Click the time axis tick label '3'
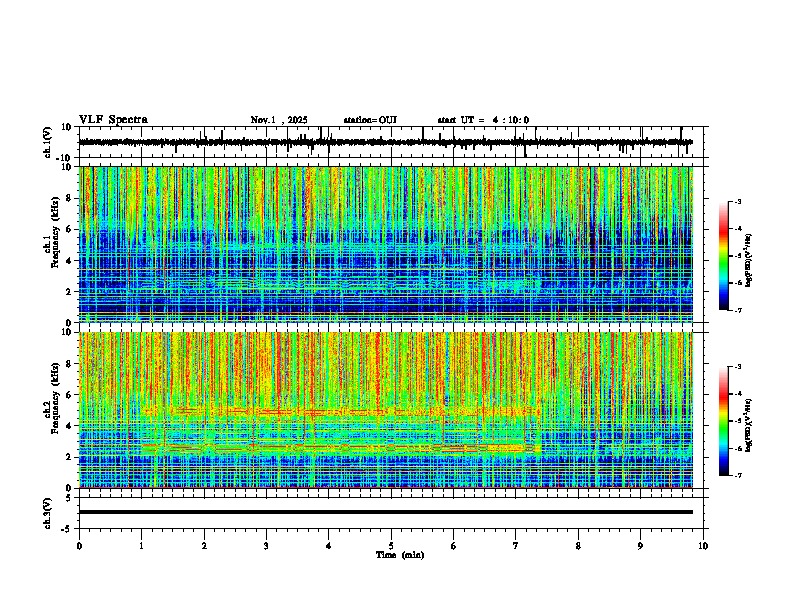 pyautogui.click(x=266, y=546)
